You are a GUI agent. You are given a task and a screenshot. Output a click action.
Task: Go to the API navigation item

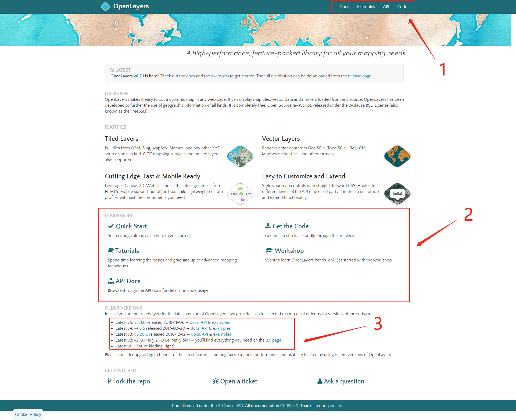pyautogui.click(x=386, y=7)
